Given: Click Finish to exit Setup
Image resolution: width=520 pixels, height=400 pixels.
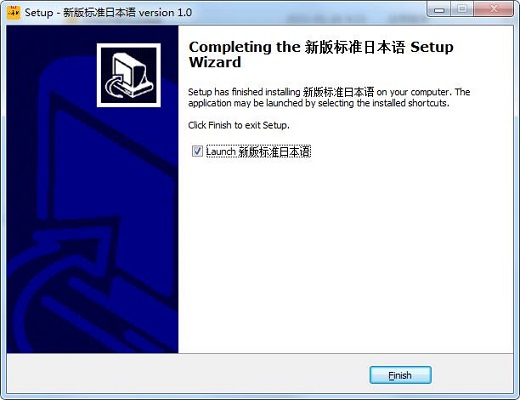Looking at the screenshot, I should coord(400,375).
